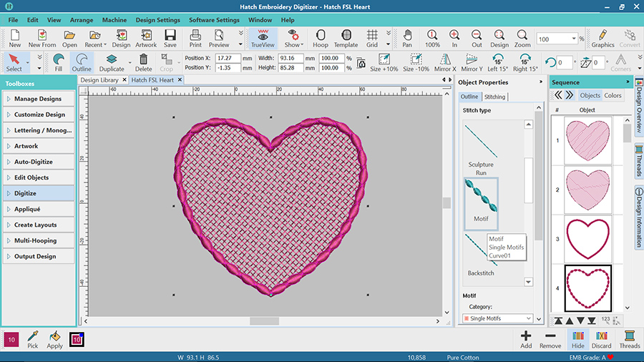Click the Colors button in Sequence panel
The height and width of the screenshot is (362, 644).
(x=613, y=95)
